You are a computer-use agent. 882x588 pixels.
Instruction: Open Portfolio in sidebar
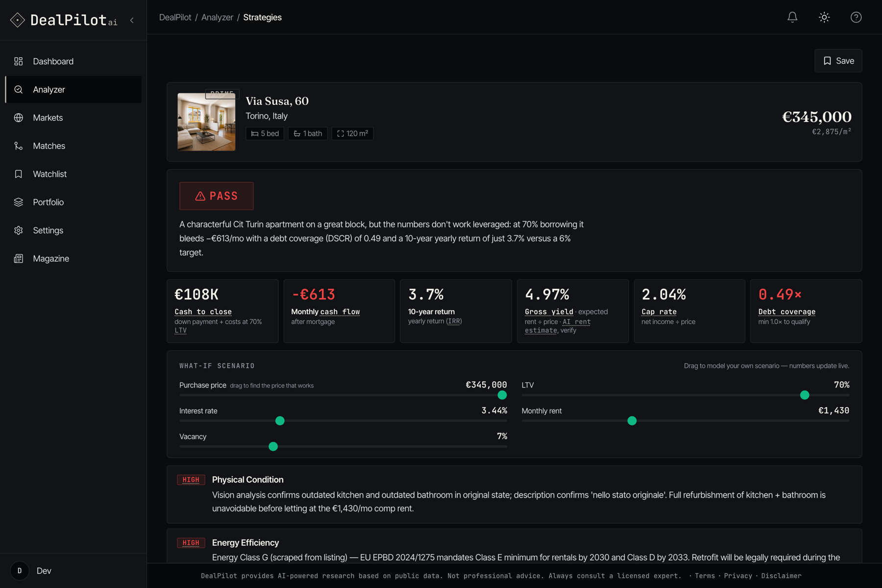coord(73,202)
